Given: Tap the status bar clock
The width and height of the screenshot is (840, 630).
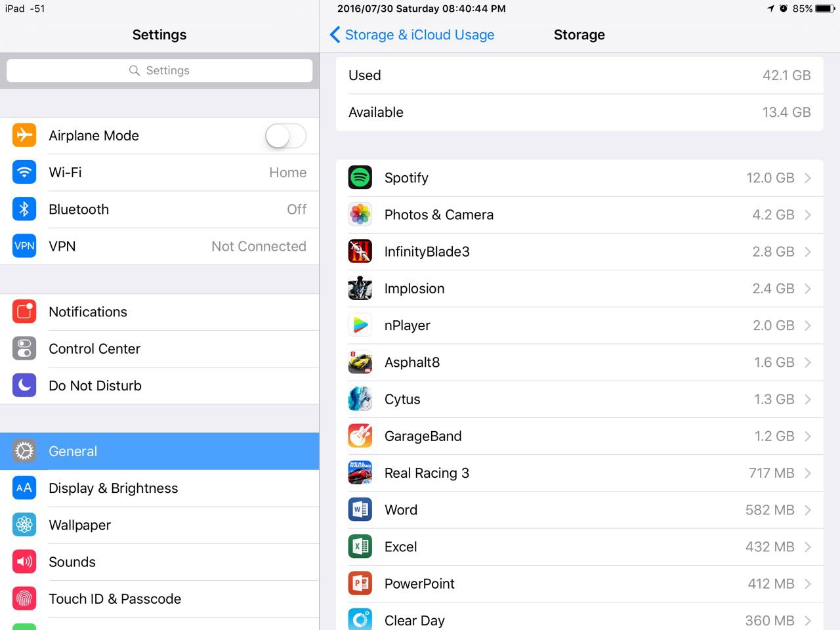Looking at the screenshot, I should (x=421, y=9).
